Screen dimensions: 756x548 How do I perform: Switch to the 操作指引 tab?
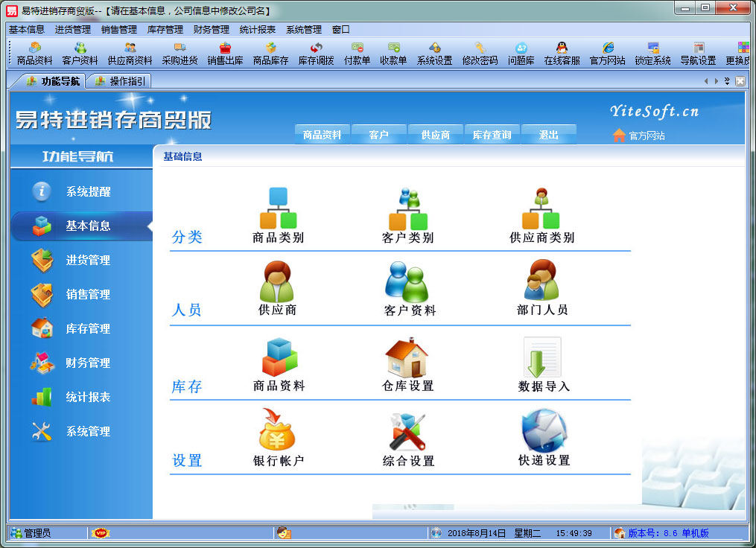[x=121, y=81]
